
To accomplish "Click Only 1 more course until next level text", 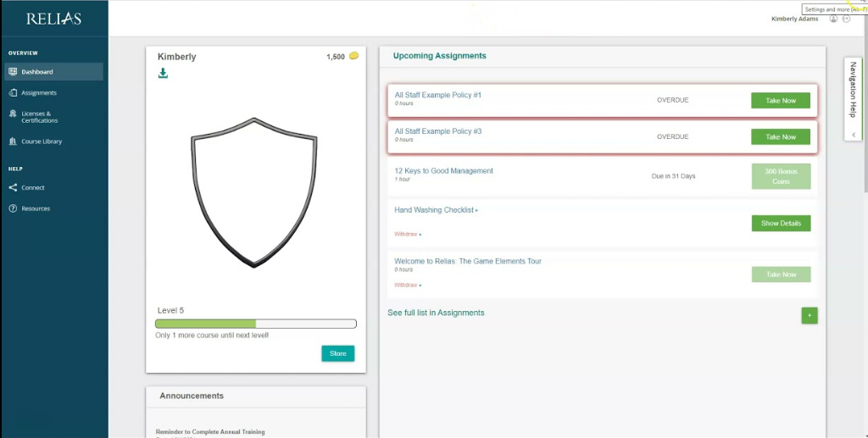I will click(x=212, y=335).
